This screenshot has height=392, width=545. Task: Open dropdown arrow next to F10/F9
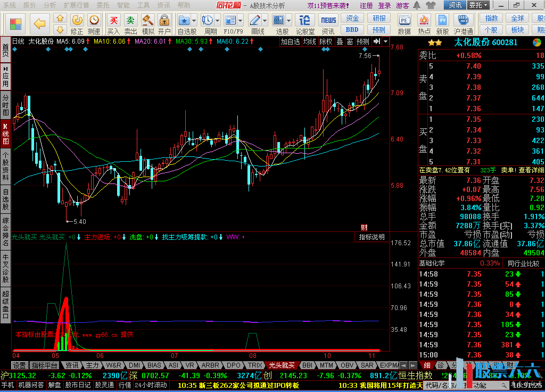[x=240, y=21]
